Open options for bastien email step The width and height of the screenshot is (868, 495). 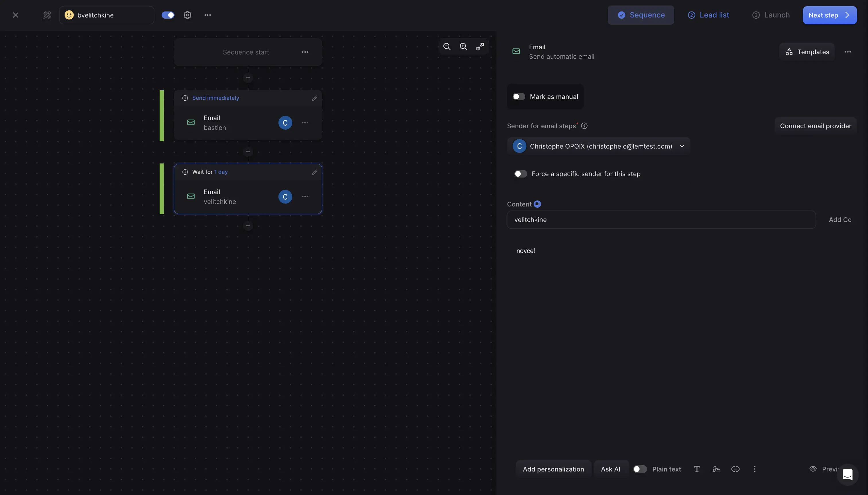point(305,123)
